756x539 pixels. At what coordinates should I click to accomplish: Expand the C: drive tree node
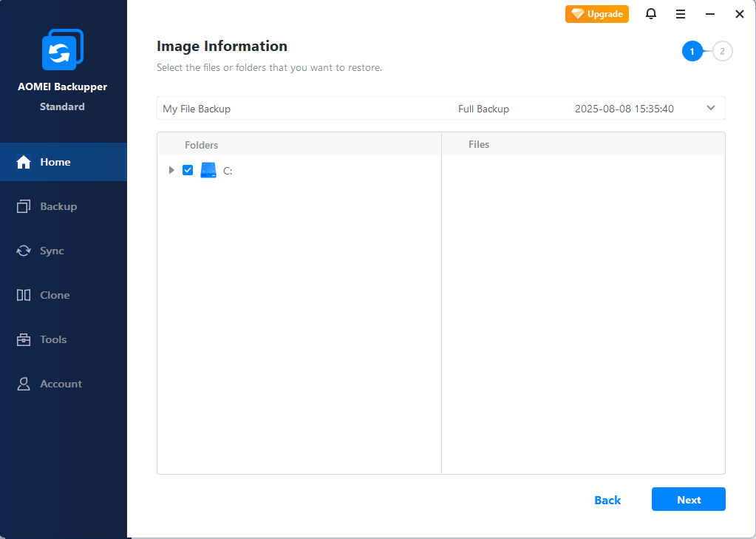point(171,170)
